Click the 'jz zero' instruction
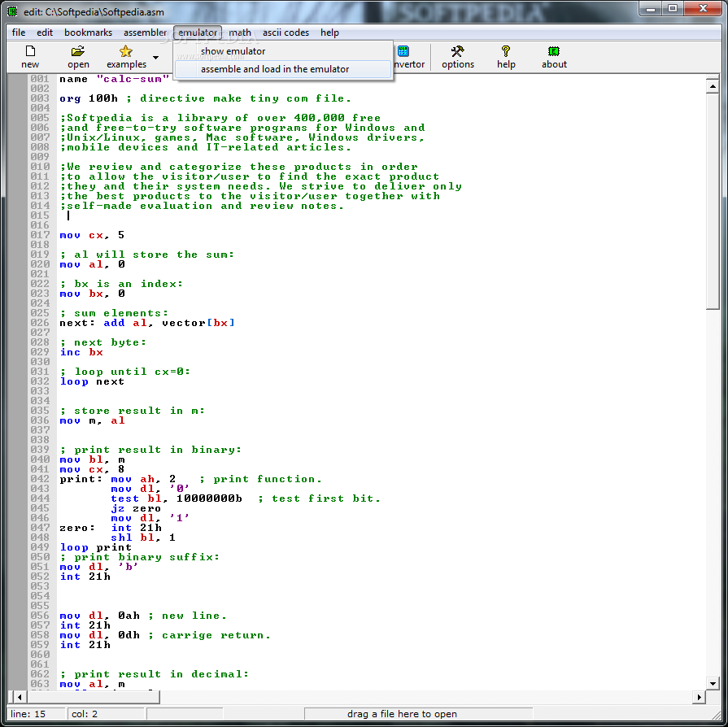 tap(136, 508)
